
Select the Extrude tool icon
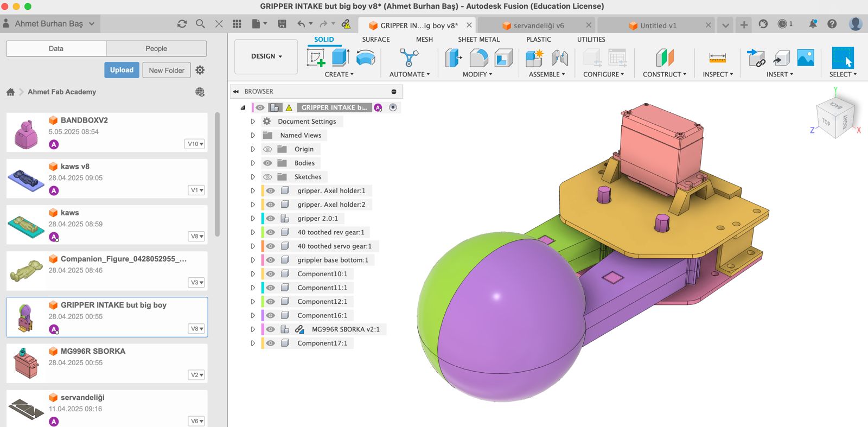click(x=340, y=58)
